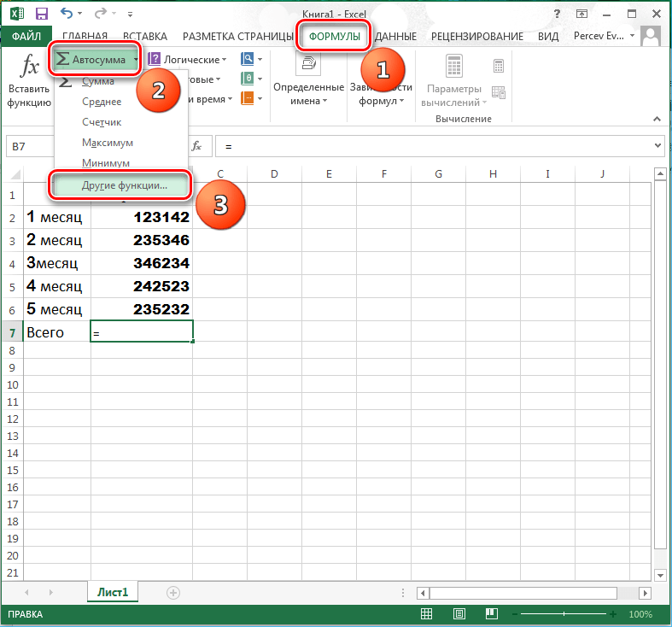672x627 pixels.
Task: Select row header 10
Action: pos(13,384)
